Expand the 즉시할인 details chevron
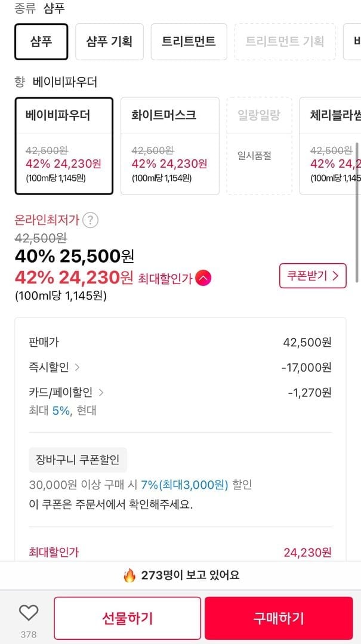361x644 pixels. 78,367
